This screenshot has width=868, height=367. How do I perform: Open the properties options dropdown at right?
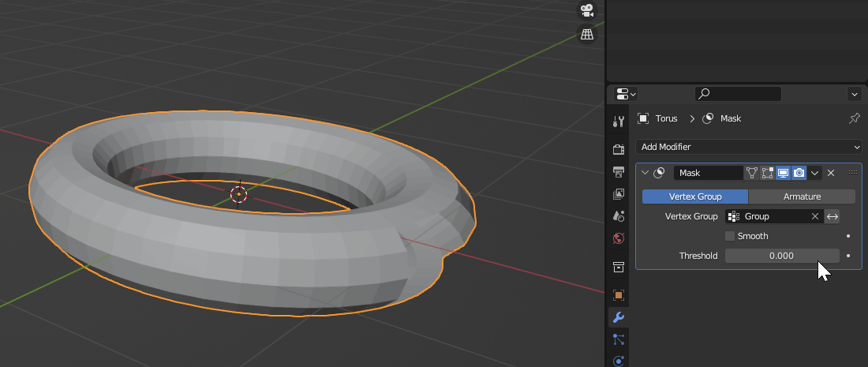(x=855, y=94)
